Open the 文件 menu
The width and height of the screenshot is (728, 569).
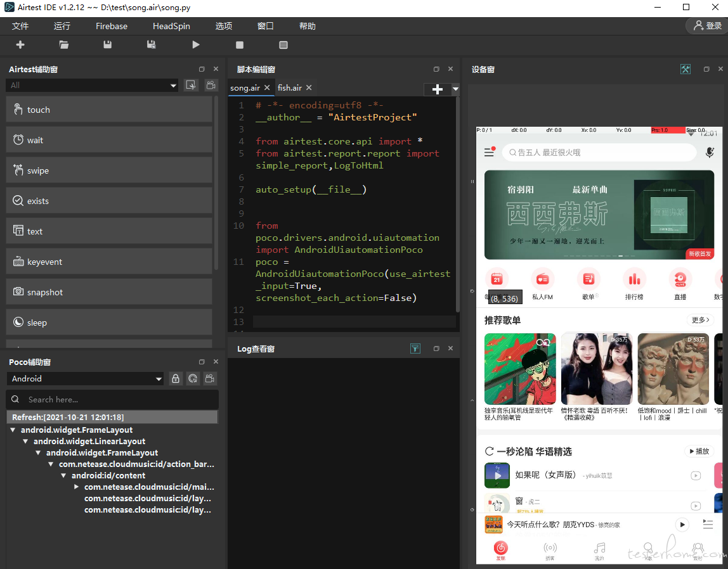[20, 26]
